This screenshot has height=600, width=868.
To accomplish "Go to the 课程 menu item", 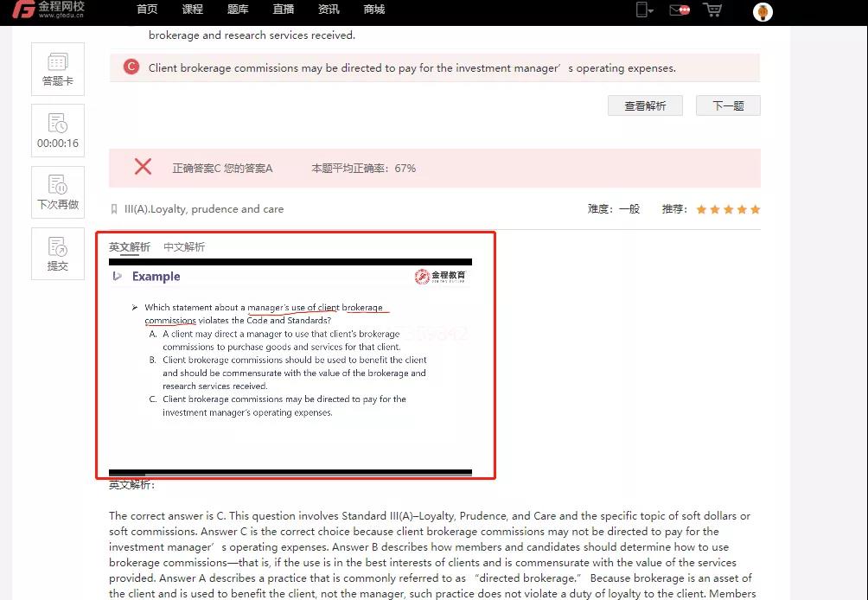I will (x=193, y=10).
